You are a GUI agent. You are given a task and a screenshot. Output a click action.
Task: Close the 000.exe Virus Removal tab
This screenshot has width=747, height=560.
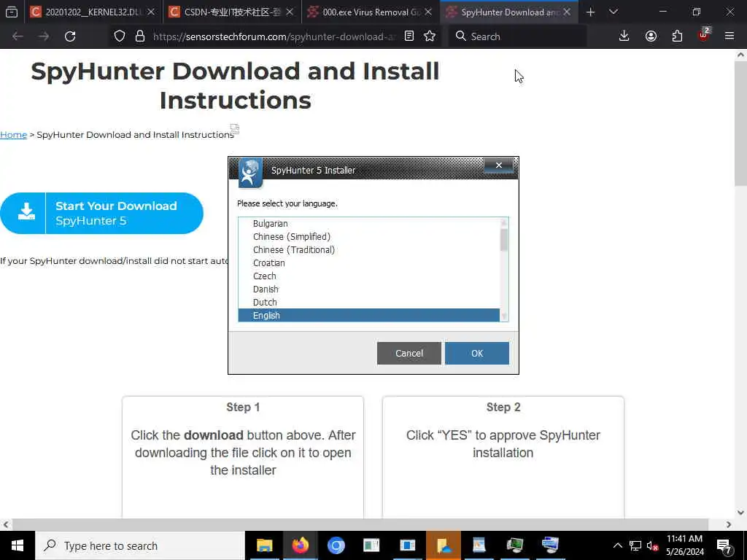[428, 12]
